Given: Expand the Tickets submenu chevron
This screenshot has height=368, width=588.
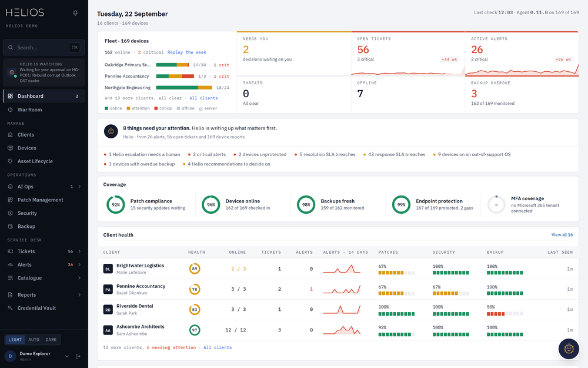Looking at the screenshot, I should 79,251.
